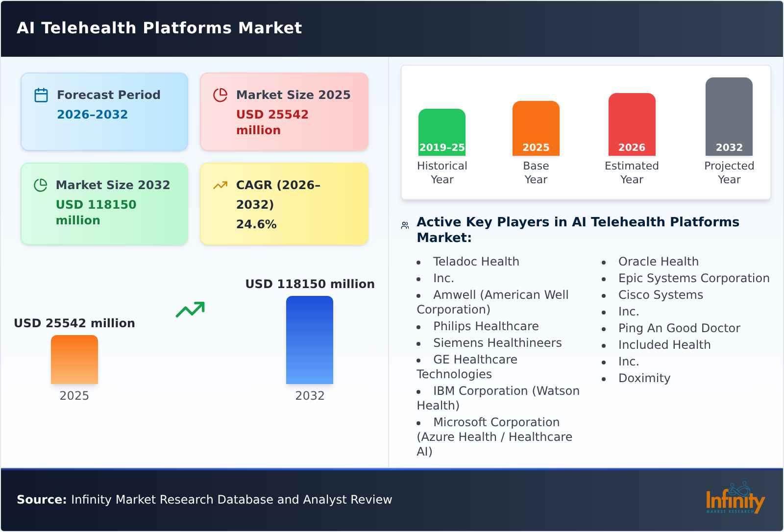The width and height of the screenshot is (784, 532).
Task: Click the orange 2025 market size bar
Action: 74,360
